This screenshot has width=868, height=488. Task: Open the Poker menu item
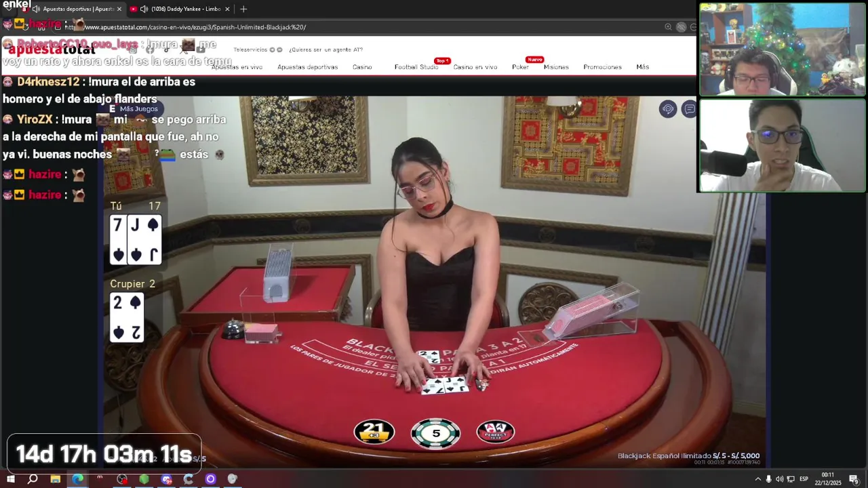pyautogui.click(x=520, y=67)
